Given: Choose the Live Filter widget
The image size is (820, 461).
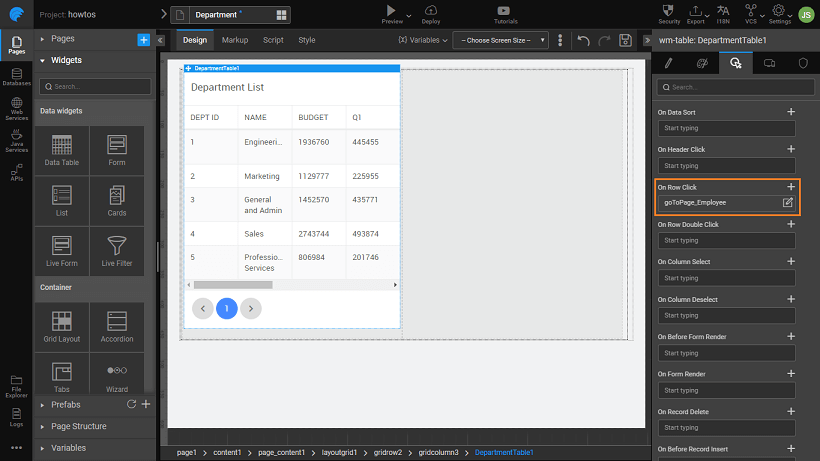Looking at the screenshot, I should (116, 251).
